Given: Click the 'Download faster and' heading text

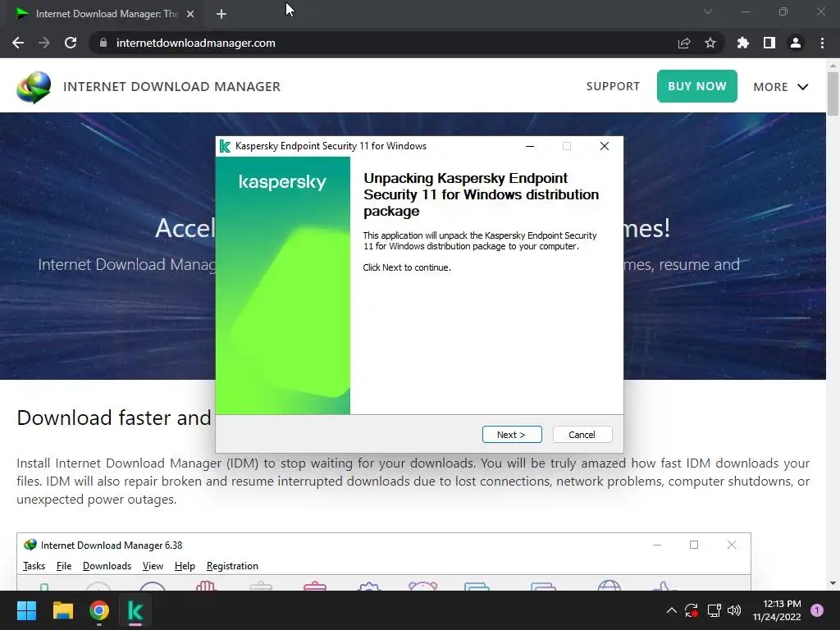Looking at the screenshot, I should [114, 418].
